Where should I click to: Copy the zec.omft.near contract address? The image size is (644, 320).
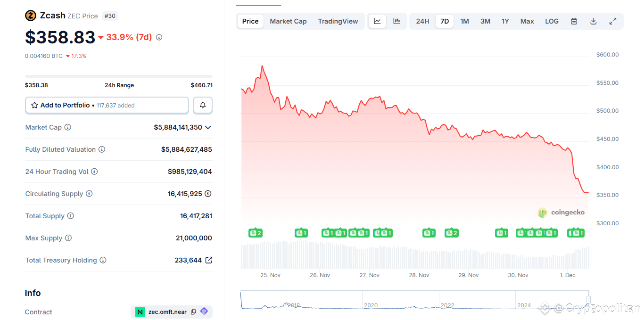pos(193,312)
